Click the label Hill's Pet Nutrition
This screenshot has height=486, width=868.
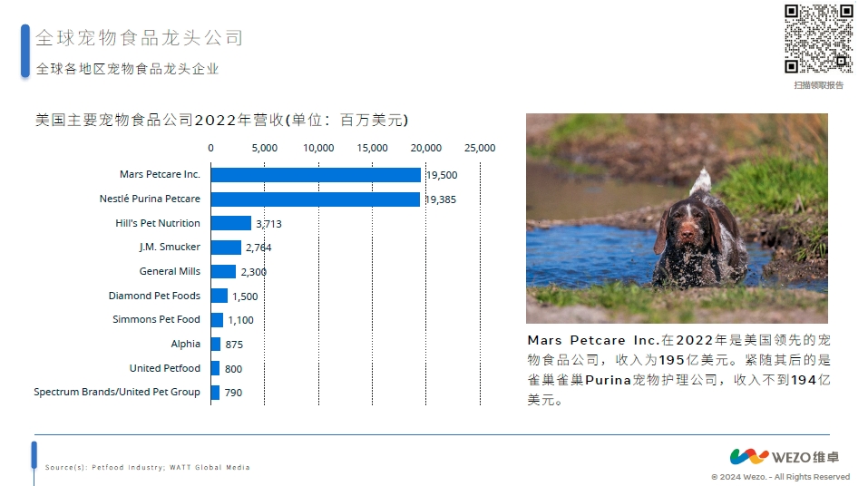point(158,223)
